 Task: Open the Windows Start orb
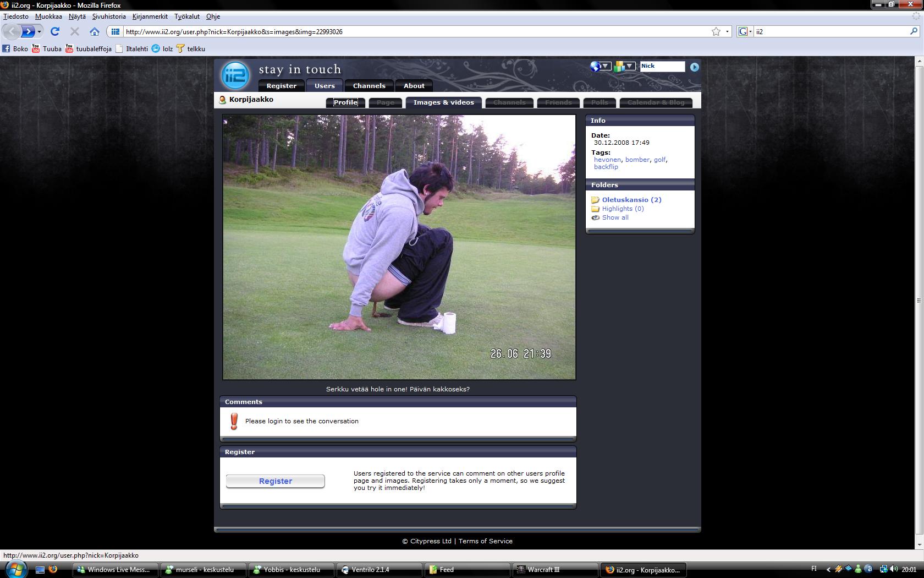(15, 569)
